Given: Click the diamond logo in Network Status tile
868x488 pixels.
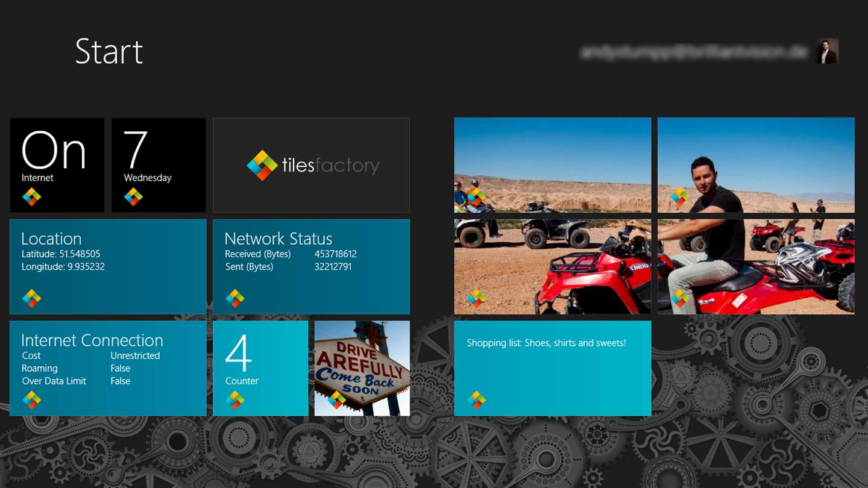Looking at the screenshot, I should click(x=235, y=298).
